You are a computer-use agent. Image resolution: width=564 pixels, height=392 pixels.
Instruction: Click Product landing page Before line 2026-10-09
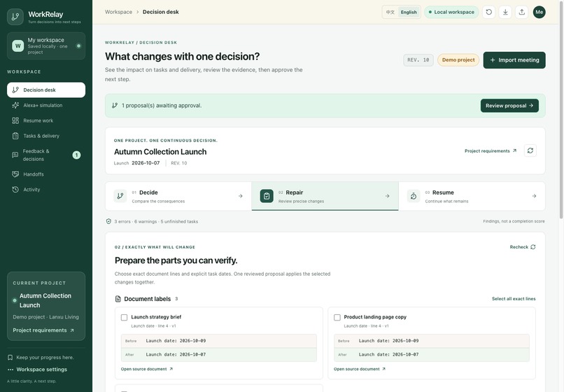pos(432,341)
